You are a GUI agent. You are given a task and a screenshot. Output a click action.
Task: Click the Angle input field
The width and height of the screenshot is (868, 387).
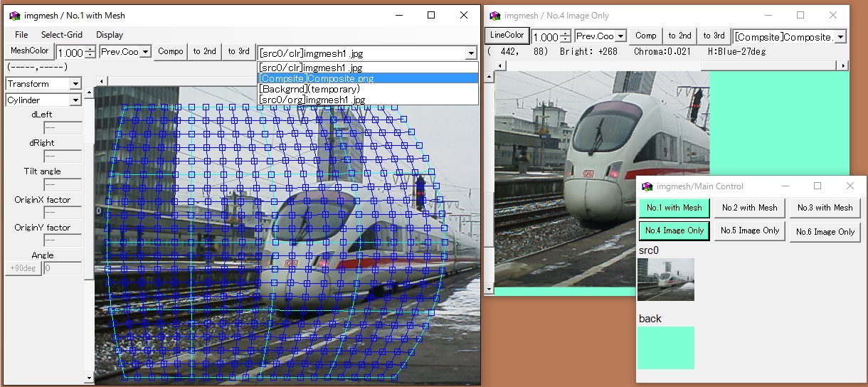tap(63, 268)
